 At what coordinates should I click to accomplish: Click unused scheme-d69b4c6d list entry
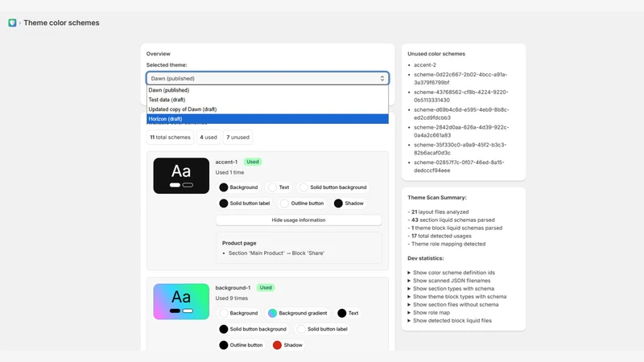pos(461,113)
